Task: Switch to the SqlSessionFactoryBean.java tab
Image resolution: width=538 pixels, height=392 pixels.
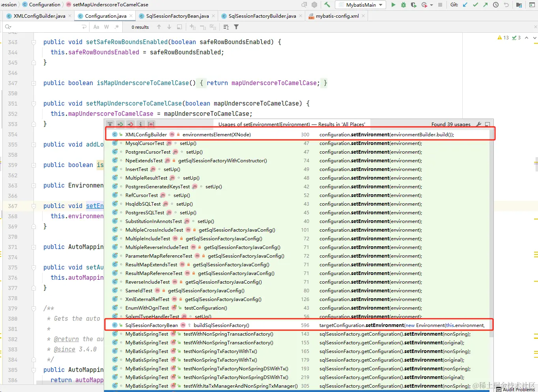Action: tap(177, 16)
